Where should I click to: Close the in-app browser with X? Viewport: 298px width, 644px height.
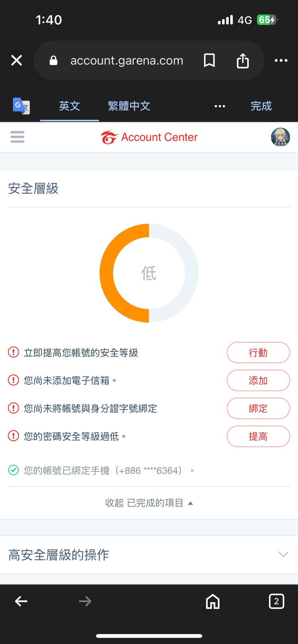[17, 60]
